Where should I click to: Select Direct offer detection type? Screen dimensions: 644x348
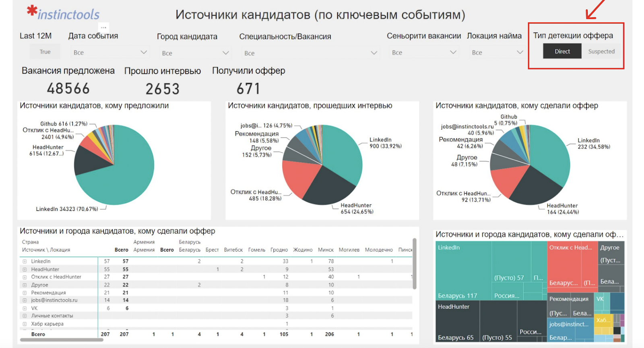pos(562,51)
